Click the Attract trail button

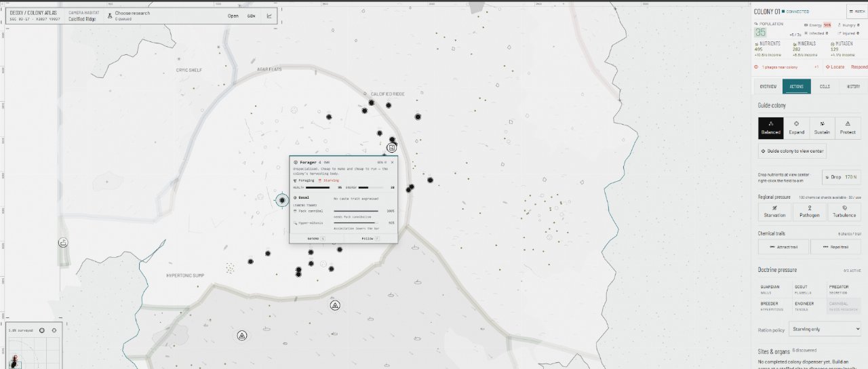783,246
